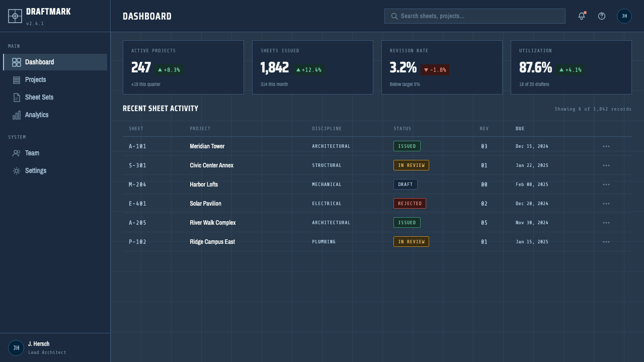
Task: Click the J. Hersch user name
Action: click(39, 344)
